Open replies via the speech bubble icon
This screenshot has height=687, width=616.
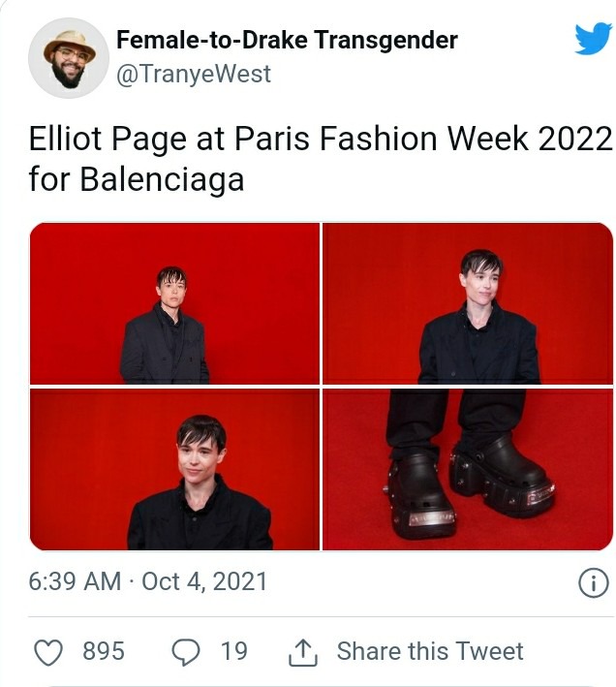point(186,652)
